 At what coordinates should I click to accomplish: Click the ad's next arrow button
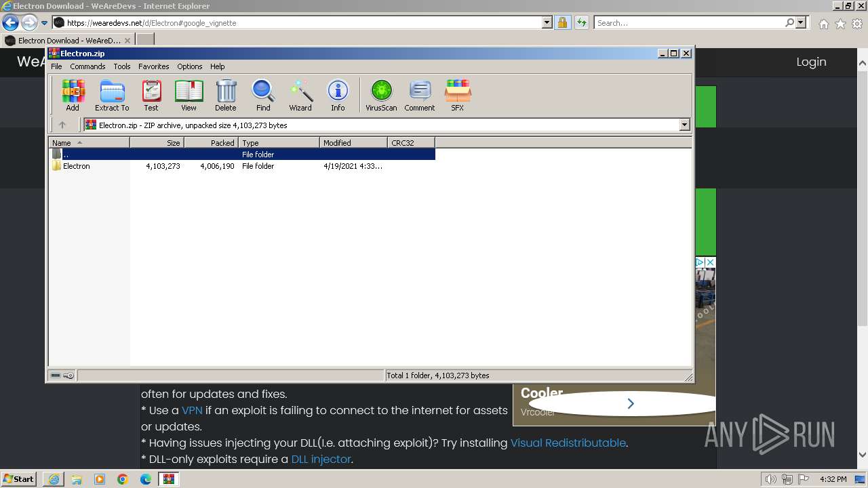pos(631,403)
